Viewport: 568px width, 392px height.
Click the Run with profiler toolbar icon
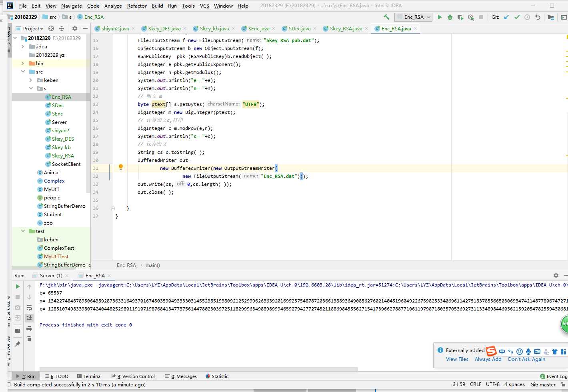[471, 17]
